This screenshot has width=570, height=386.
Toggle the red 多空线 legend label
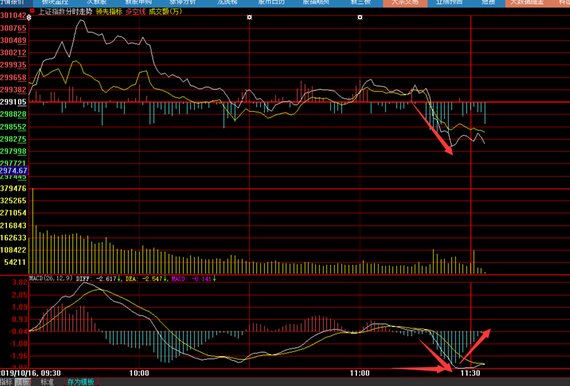pos(135,12)
